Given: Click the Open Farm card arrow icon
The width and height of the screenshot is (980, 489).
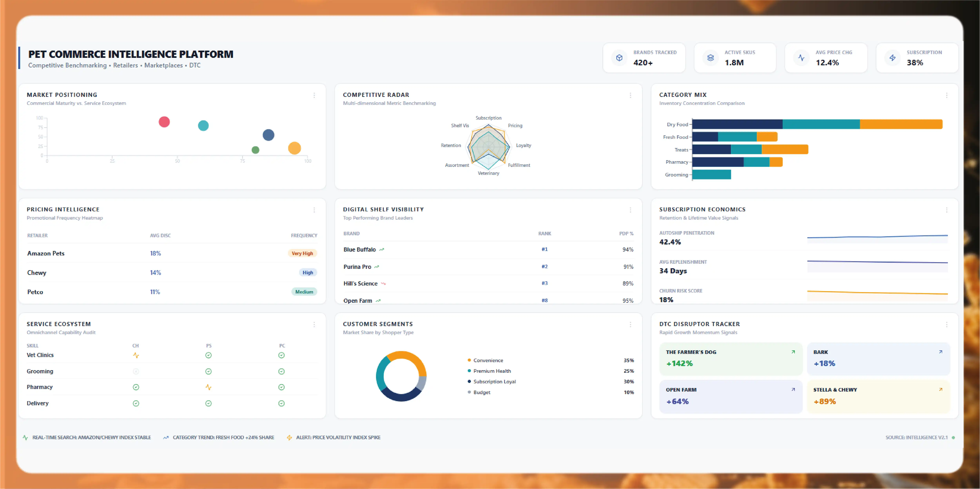Looking at the screenshot, I should (x=793, y=389).
